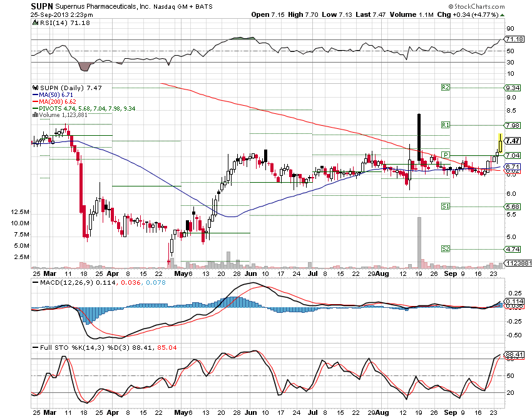Click the bold 7.47 last price tag
The image size is (532, 418).
pos(513,140)
